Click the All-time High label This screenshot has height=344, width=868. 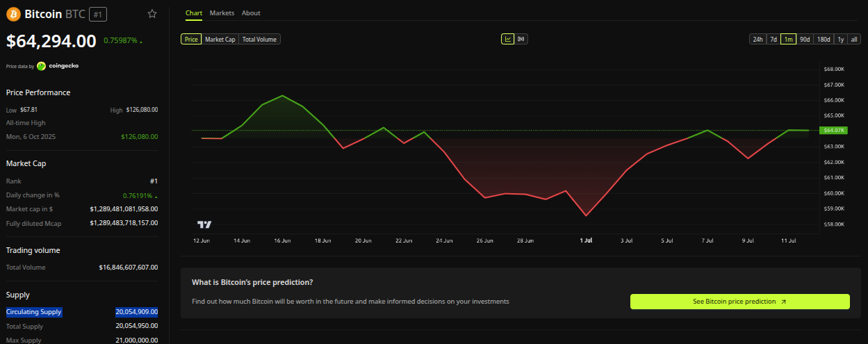(x=26, y=123)
